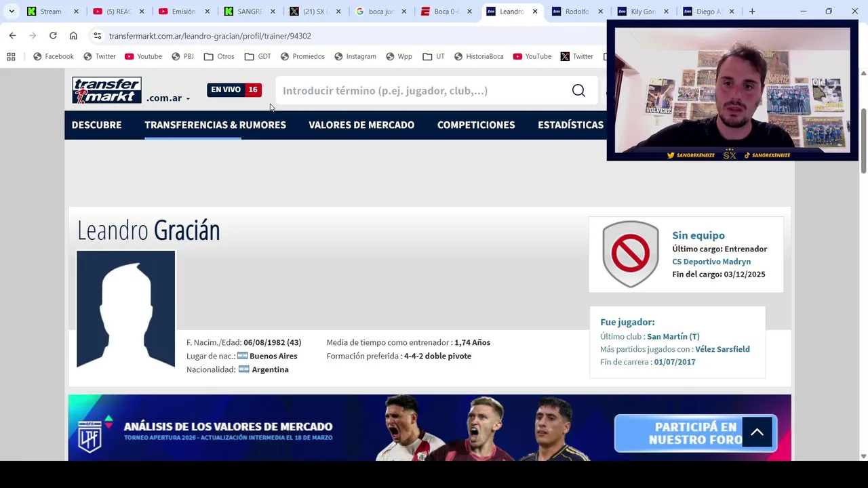This screenshot has height=488, width=868.
Task: Open the Wpp bookmark
Action: tap(399, 56)
